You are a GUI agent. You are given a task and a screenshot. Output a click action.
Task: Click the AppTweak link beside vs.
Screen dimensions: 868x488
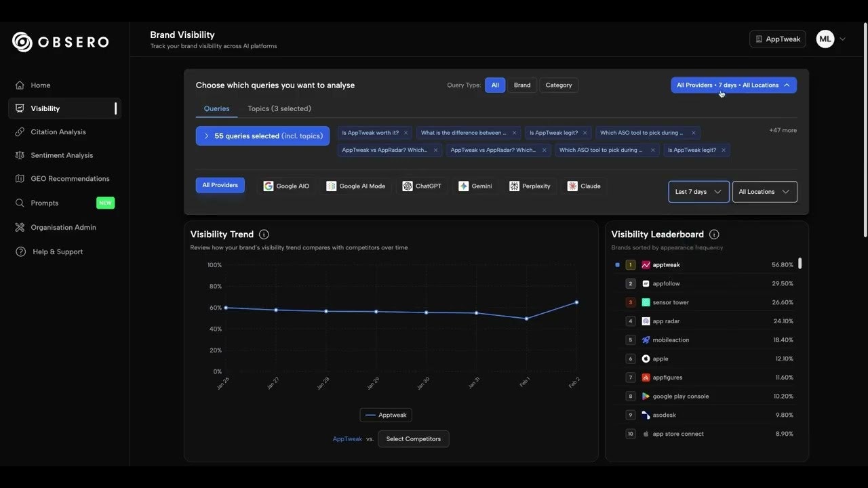[347, 439]
